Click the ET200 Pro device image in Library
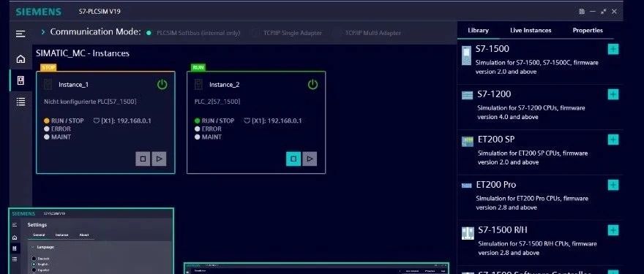This screenshot has width=644, height=274. (467, 186)
